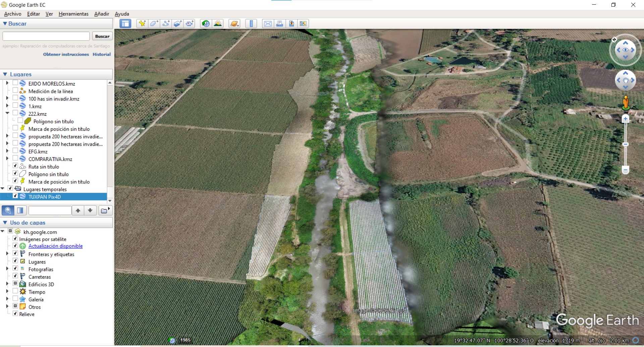This screenshot has width=644, height=347.
Task: Click the 1985 historical imagery clock icon
Action: (x=172, y=340)
